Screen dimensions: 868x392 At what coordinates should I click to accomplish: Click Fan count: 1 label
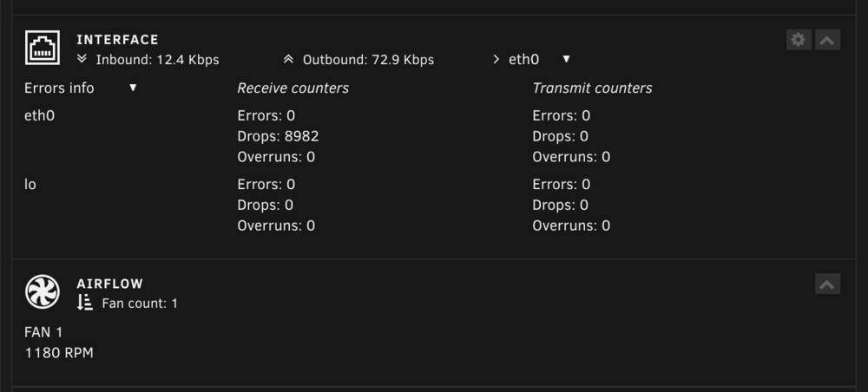tap(140, 304)
